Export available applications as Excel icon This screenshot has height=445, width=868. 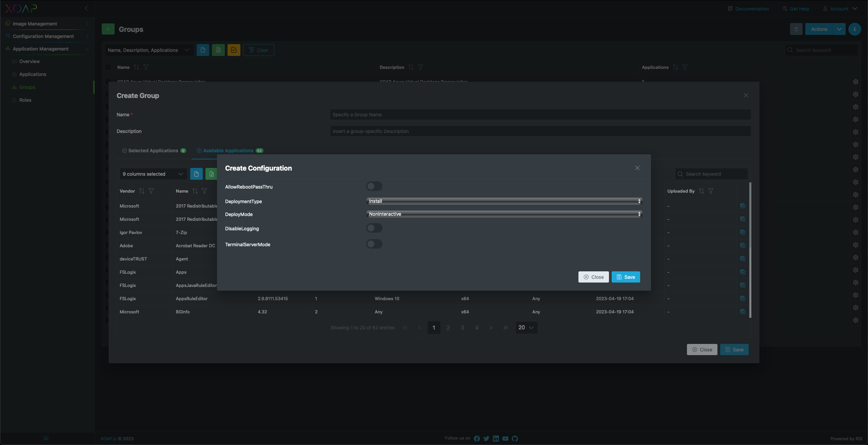tap(211, 174)
